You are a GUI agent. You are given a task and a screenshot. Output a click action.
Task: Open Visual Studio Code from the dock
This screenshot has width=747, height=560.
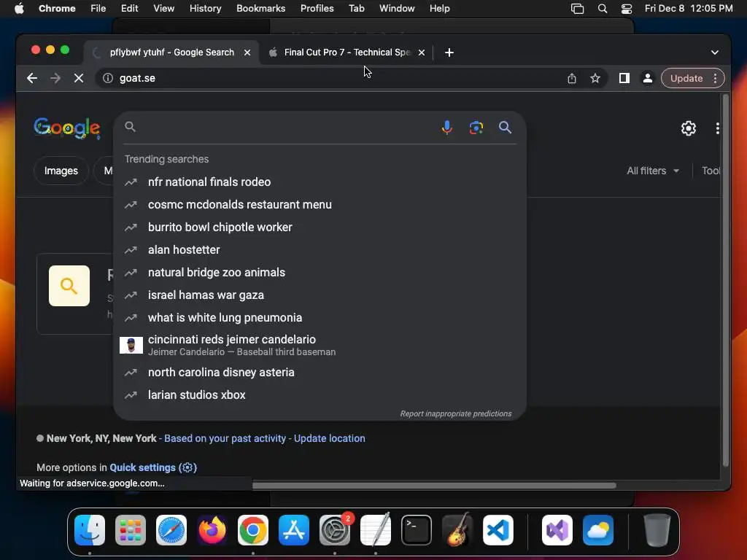pos(498,530)
